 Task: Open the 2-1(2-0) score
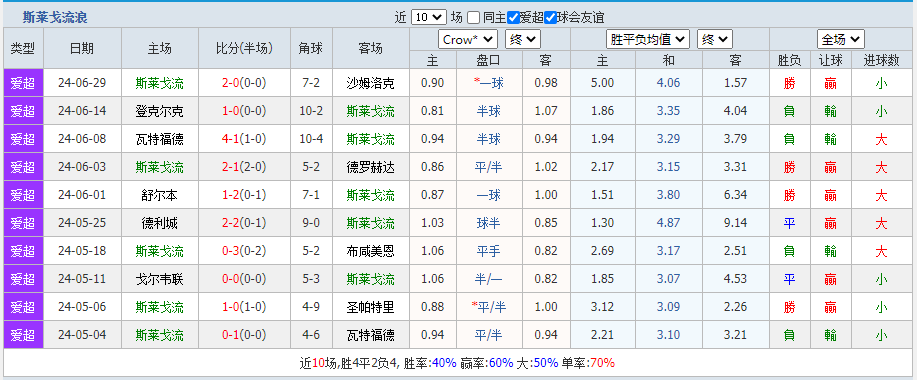pos(244,167)
